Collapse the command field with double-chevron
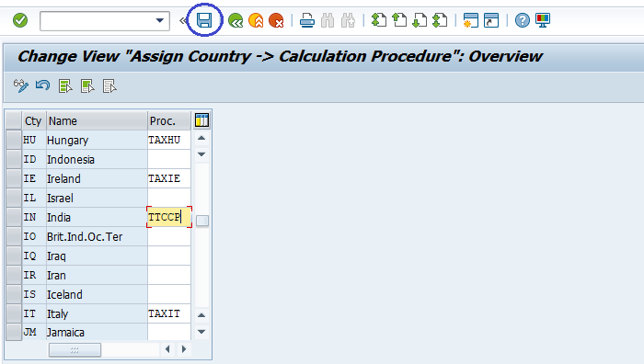This screenshot has height=364, width=644. [x=182, y=20]
